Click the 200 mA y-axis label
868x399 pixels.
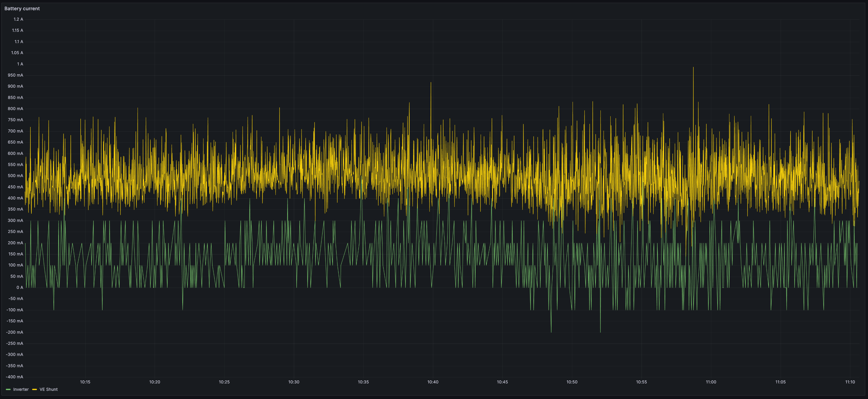coord(16,243)
